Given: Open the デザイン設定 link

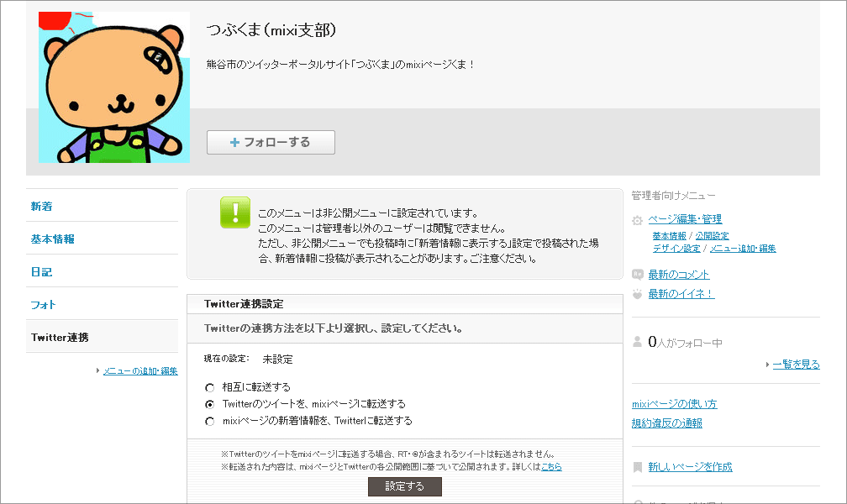Looking at the screenshot, I should [676, 248].
